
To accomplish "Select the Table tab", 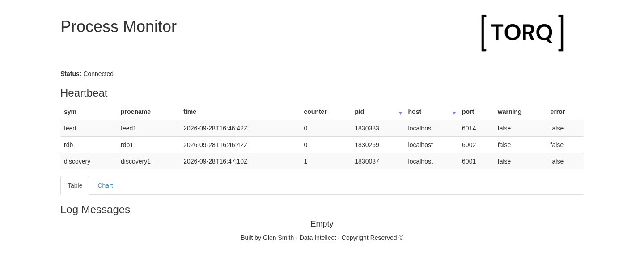I will pyautogui.click(x=75, y=185).
